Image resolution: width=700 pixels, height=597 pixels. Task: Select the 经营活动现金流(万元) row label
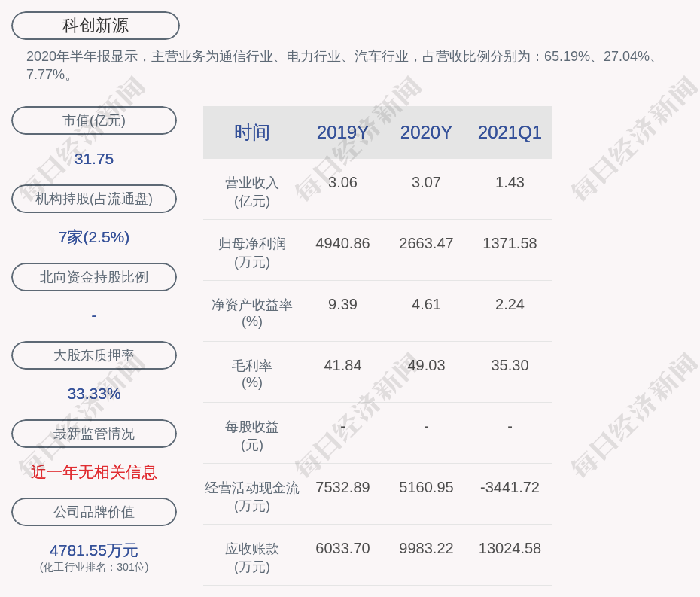click(x=252, y=497)
